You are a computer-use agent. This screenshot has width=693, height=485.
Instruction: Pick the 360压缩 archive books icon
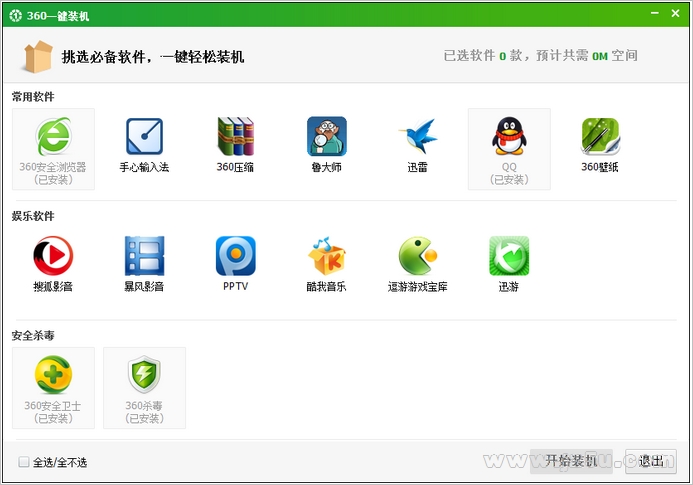coord(236,136)
